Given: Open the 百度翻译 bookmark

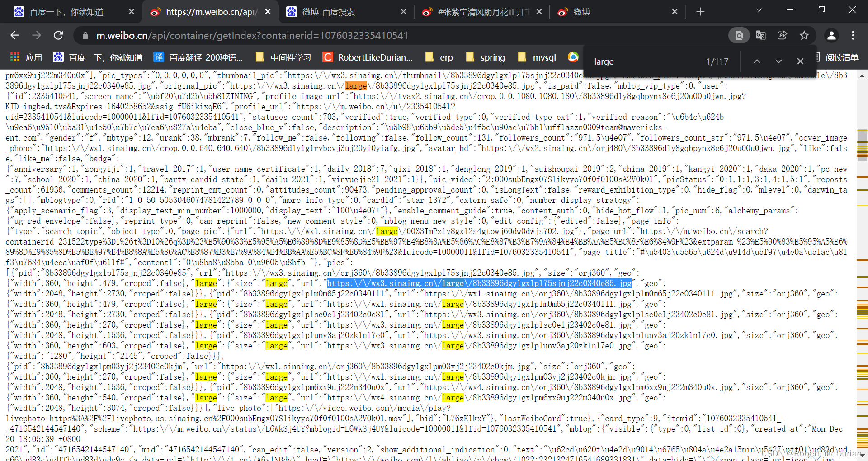Looking at the screenshot, I should click(x=198, y=57).
